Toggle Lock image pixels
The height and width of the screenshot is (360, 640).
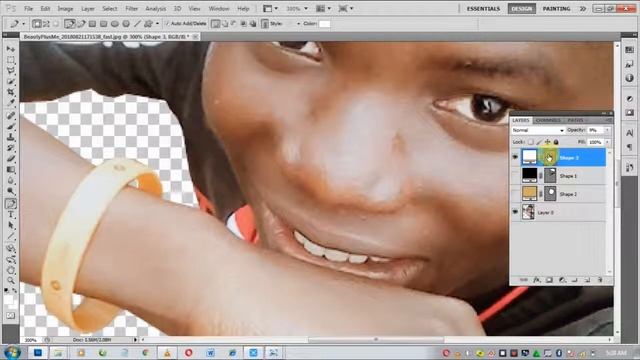(539, 142)
